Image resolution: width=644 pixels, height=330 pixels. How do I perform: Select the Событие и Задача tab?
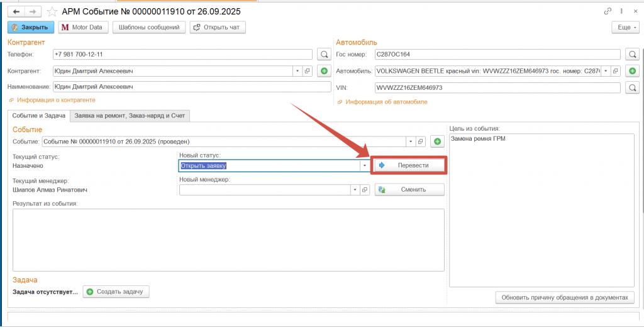coord(38,116)
